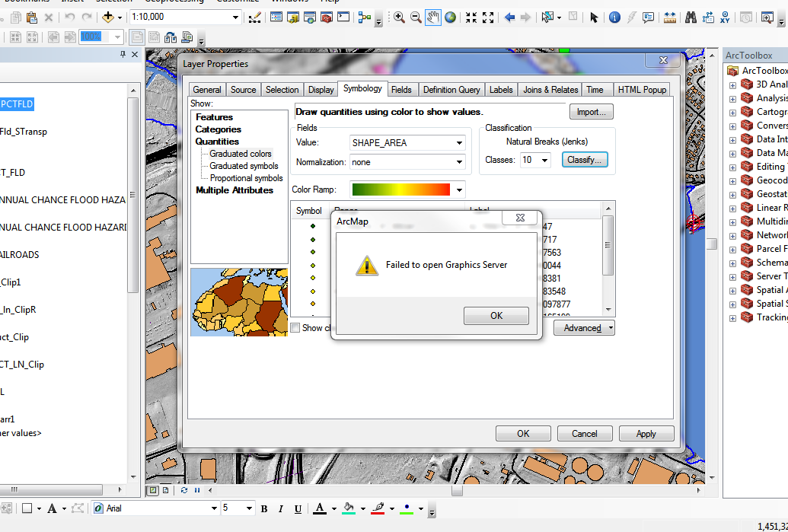Open the Advanced button dropdown
Screen dimensions: 788x532
pos(584,328)
